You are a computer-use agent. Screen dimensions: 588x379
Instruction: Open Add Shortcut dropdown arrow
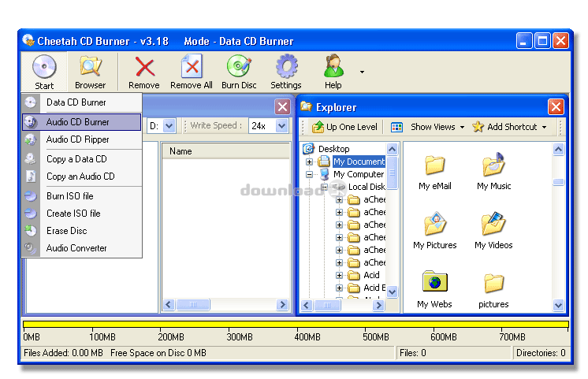point(545,128)
